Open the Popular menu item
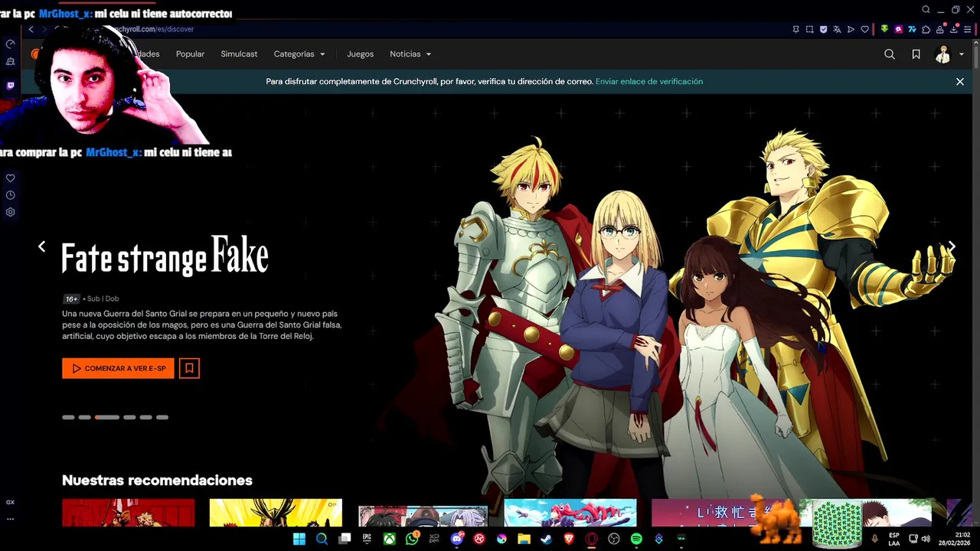The image size is (980, 551). (x=190, y=54)
